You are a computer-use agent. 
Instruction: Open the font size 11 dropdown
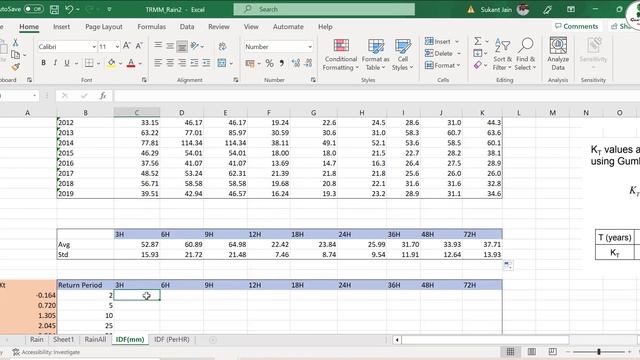coord(117,47)
